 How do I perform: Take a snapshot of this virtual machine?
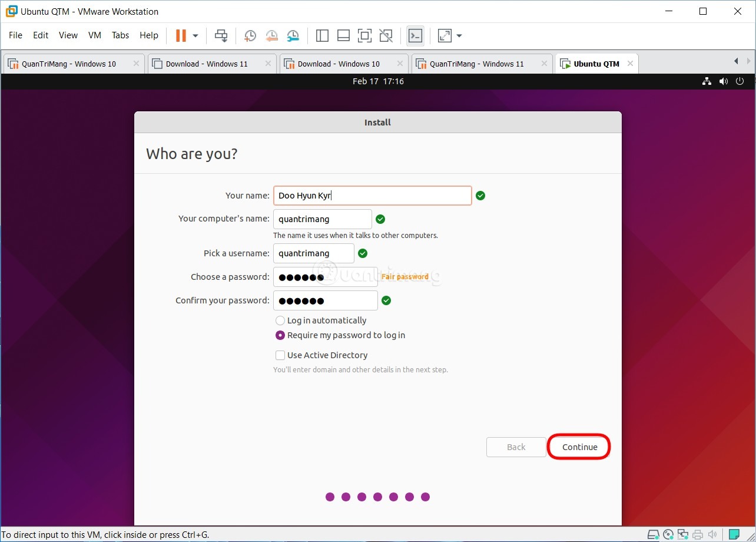250,36
